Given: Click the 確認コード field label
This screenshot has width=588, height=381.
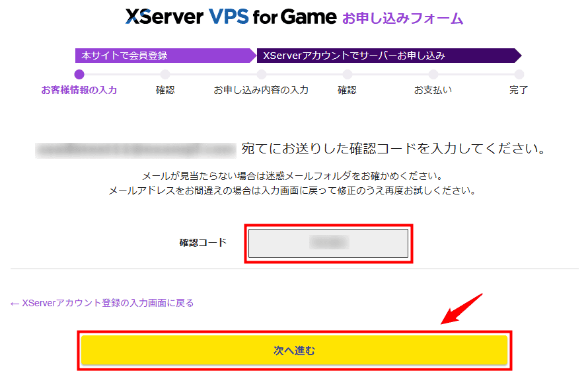Looking at the screenshot, I should (x=203, y=243).
